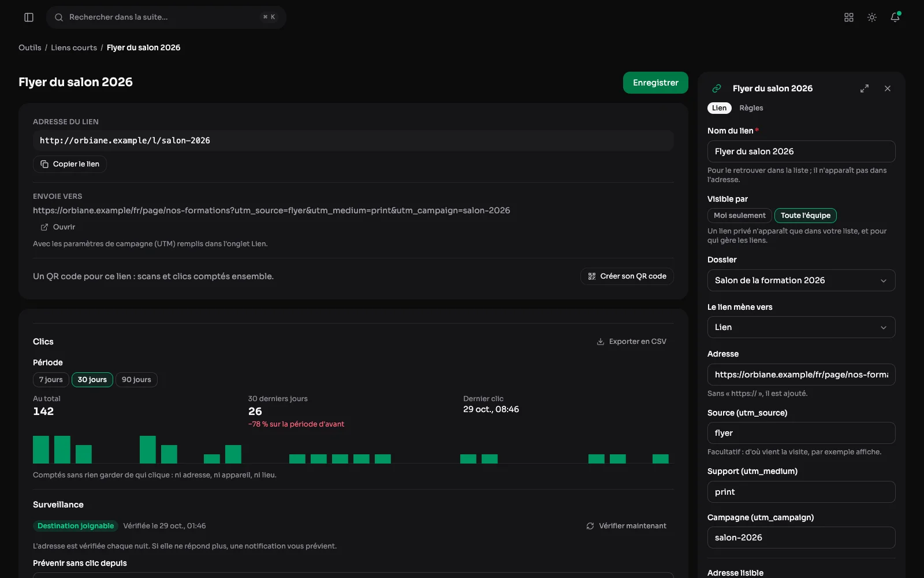Screen dimensions: 924x578
Task: Edit the Adresse URL field
Action: click(x=802, y=375)
